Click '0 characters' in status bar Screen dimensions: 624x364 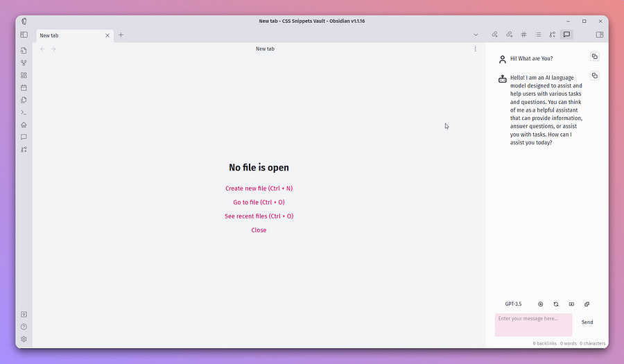[x=592, y=343]
